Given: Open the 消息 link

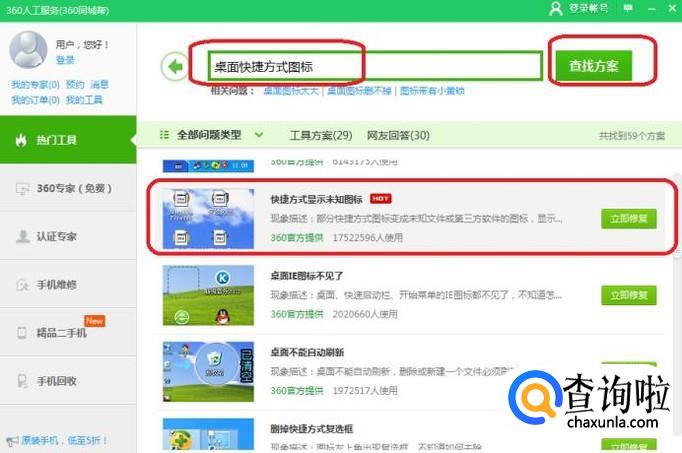Looking at the screenshot, I should pyautogui.click(x=99, y=85).
